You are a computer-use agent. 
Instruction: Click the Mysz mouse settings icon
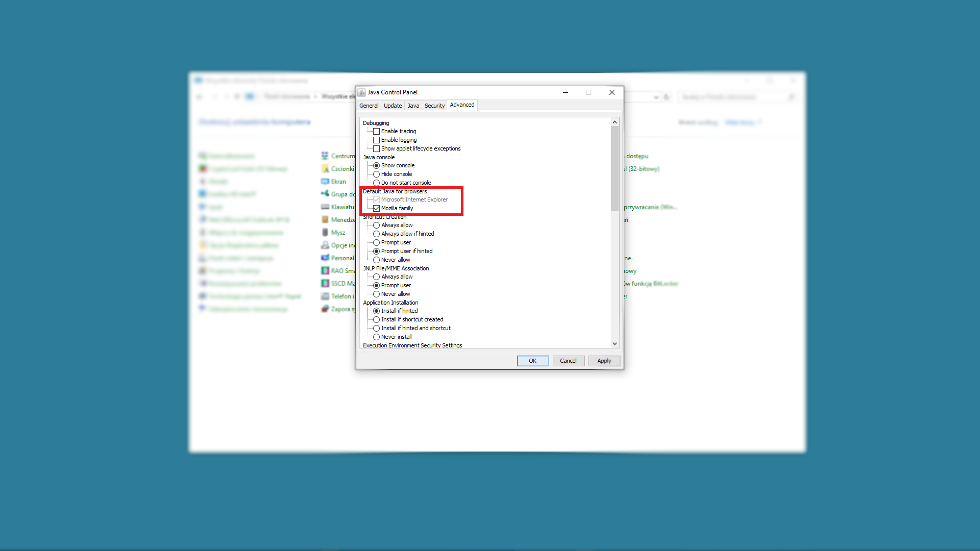pyautogui.click(x=325, y=233)
